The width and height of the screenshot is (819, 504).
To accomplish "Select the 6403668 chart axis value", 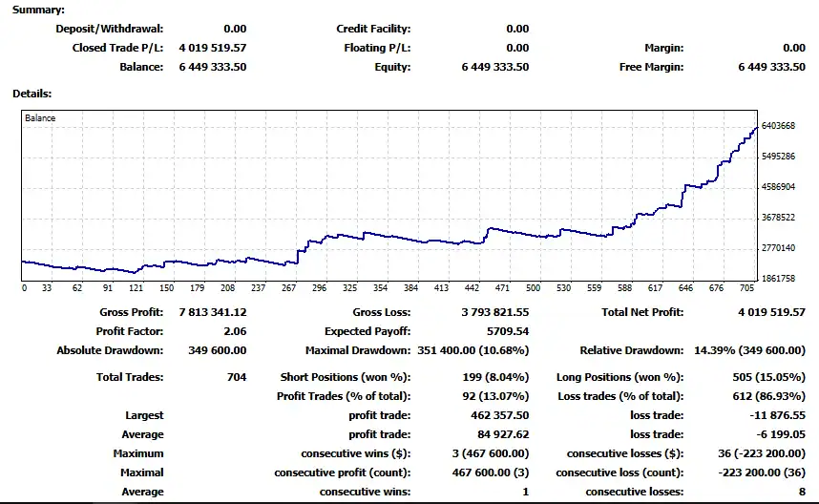I will pos(778,126).
